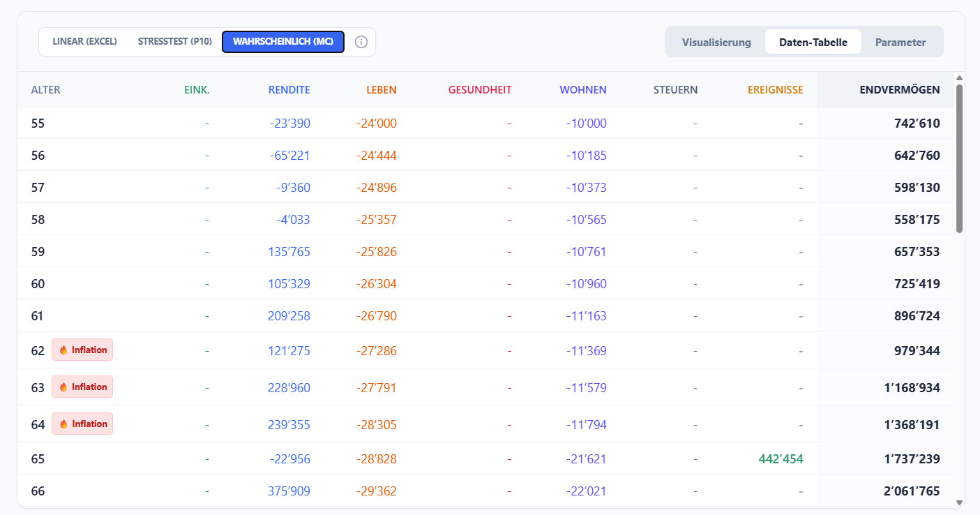Select Endvermögen value 1'737'239
This screenshot has height=515, width=980.
point(911,459)
